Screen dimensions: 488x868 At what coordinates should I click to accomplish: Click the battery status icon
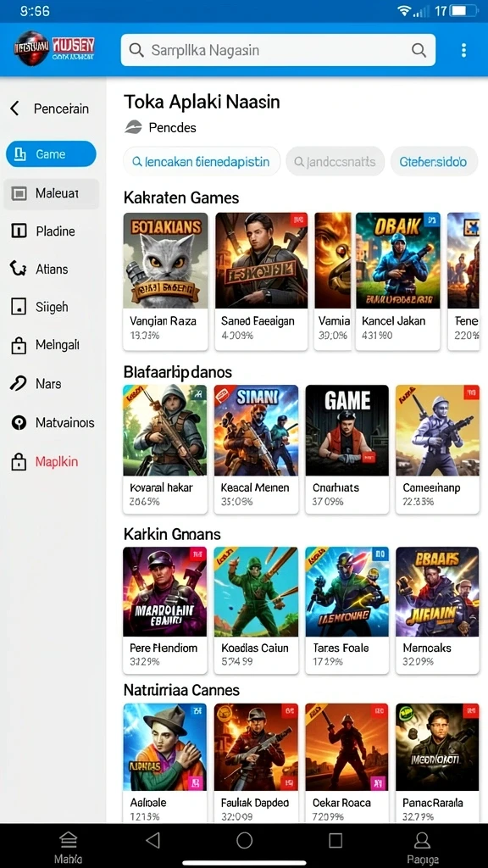[464, 10]
